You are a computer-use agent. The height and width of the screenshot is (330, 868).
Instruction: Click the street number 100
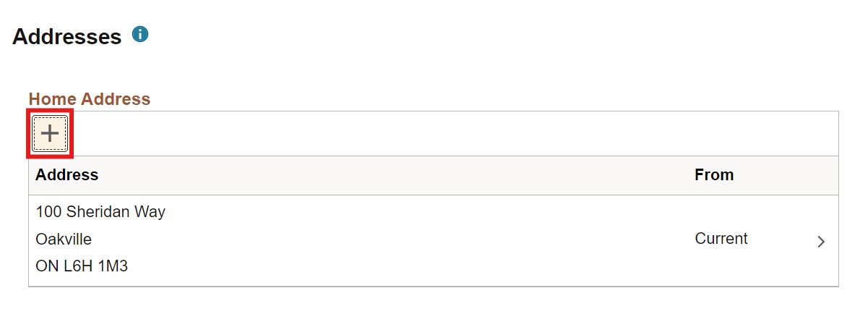[48, 212]
